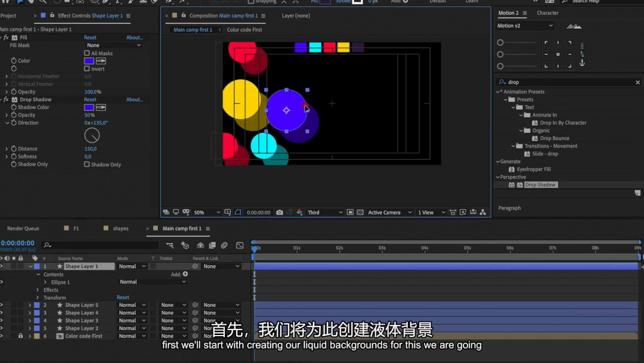This screenshot has width=644, height=363.
Task: Open the 1 View layout dropdown
Action: point(431,213)
